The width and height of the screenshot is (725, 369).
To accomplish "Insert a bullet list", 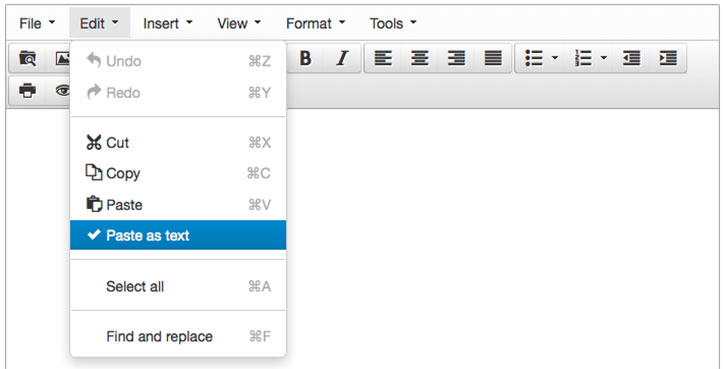I will pos(534,58).
